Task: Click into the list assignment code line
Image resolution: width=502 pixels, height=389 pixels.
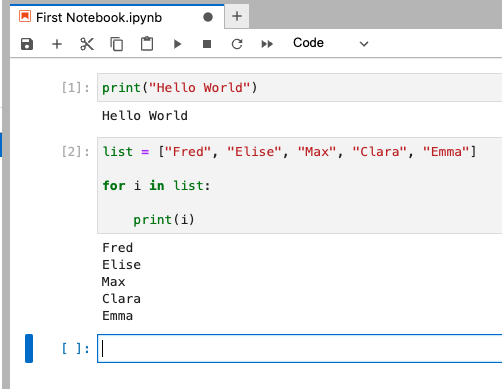Action: point(289,152)
